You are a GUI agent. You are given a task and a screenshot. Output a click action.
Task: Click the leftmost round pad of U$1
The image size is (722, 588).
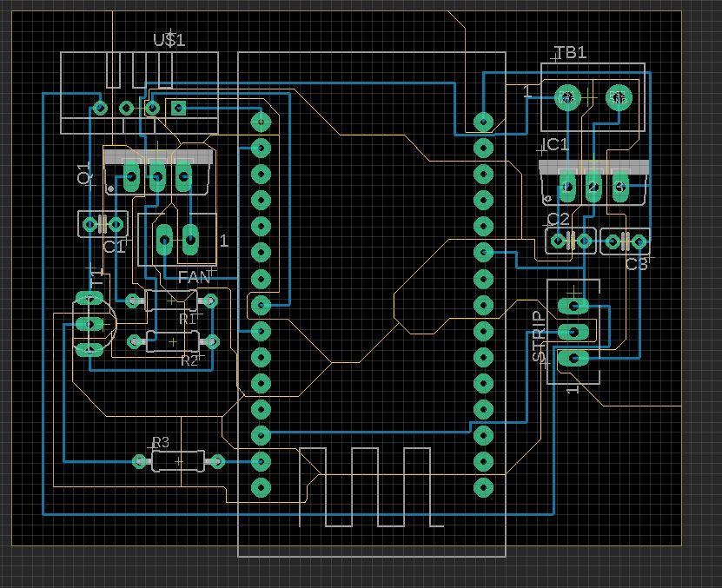[x=100, y=109]
